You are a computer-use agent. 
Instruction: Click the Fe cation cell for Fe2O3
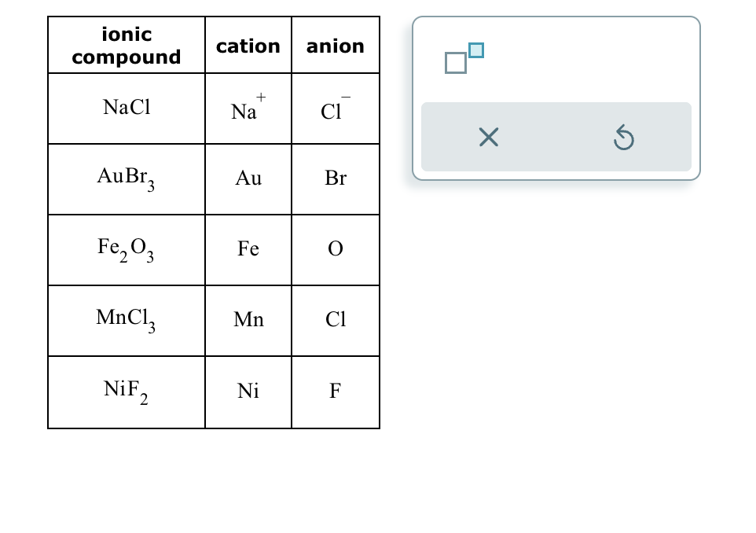click(x=248, y=249)
